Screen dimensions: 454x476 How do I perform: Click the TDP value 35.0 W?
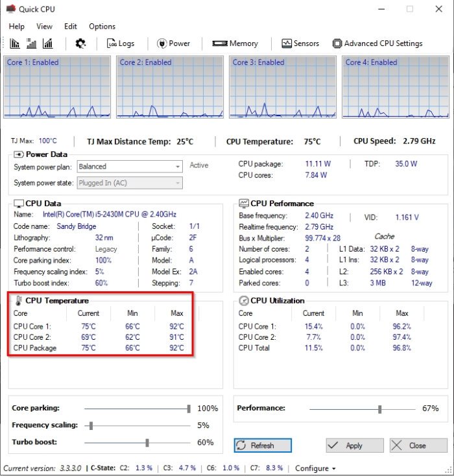[x=406, y=164]
